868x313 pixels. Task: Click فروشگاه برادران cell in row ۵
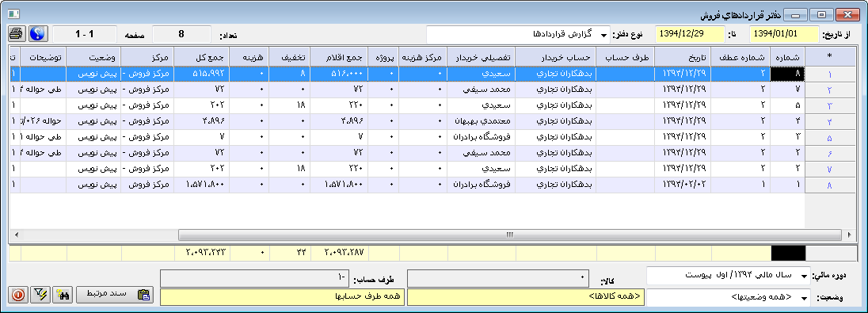482,137
